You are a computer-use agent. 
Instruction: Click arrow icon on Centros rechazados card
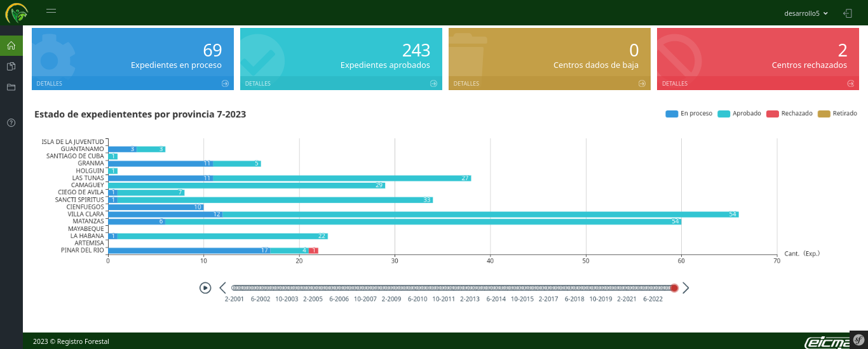(x=850, y=83)
